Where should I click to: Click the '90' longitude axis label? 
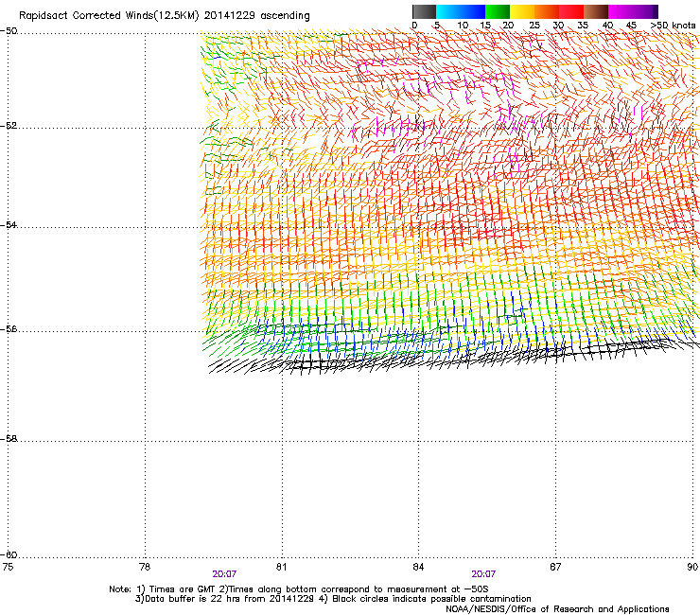point(692,567)
